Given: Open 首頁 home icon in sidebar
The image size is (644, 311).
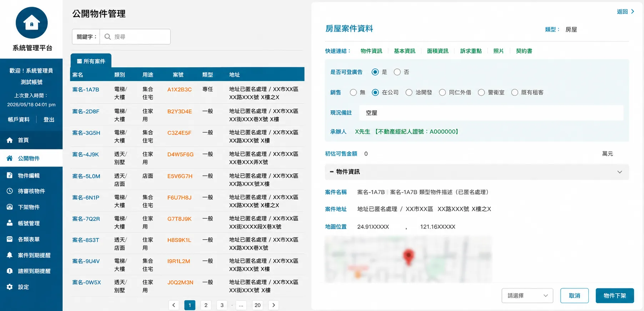Looking at the screenshot, I should pyautogui.click(x=10, y=140).
